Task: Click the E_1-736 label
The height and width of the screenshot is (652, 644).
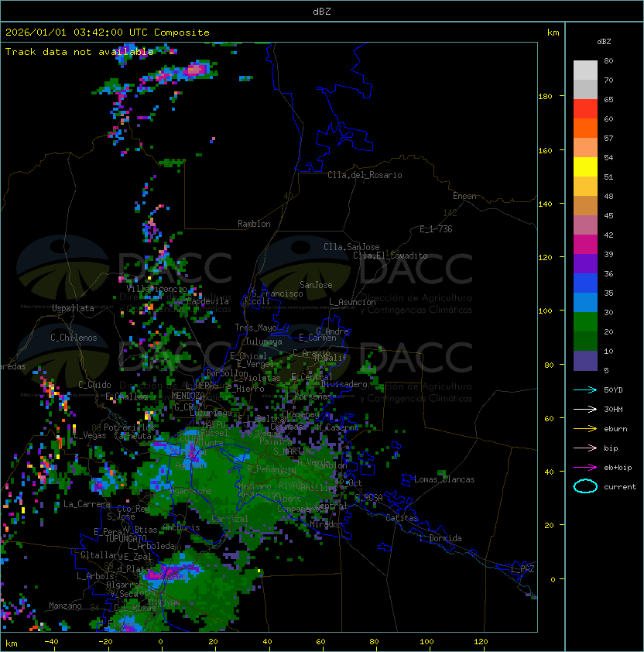Action: [x=436, y=229]
